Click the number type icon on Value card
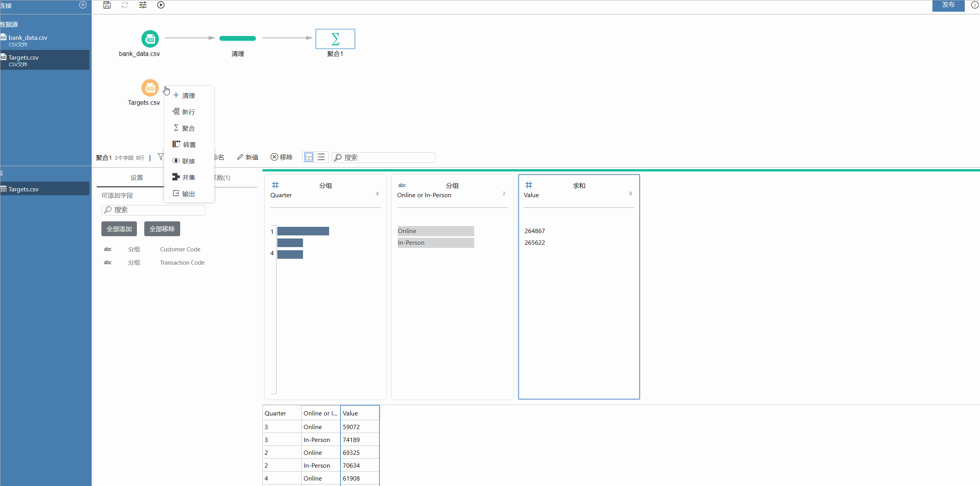Screen dimensions: 980x486 pos(529,185)
